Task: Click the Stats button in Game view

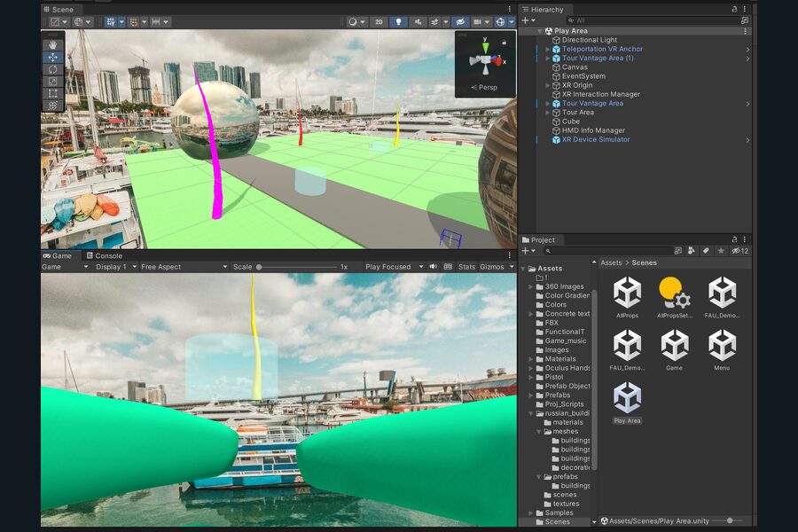Action: (466, 267)
